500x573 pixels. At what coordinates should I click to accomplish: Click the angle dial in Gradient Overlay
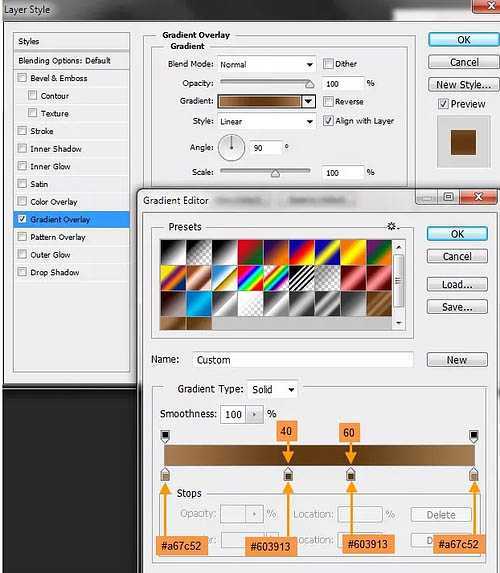[x=231, y=148]
